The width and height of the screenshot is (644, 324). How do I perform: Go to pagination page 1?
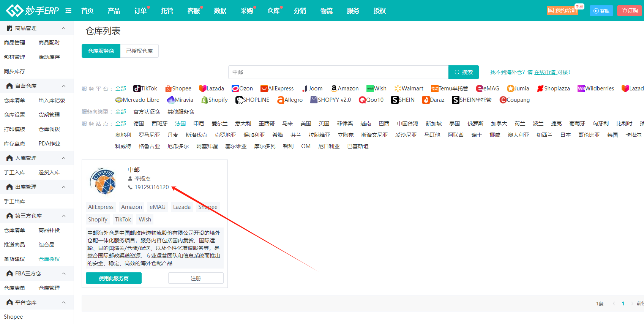coord(623,303)
